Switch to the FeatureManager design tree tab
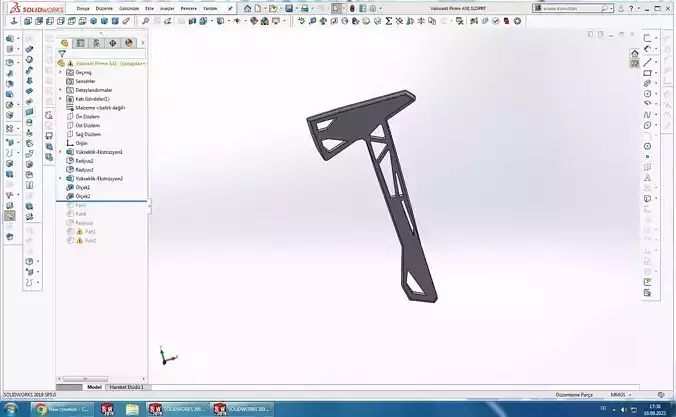 pos(65,43)
